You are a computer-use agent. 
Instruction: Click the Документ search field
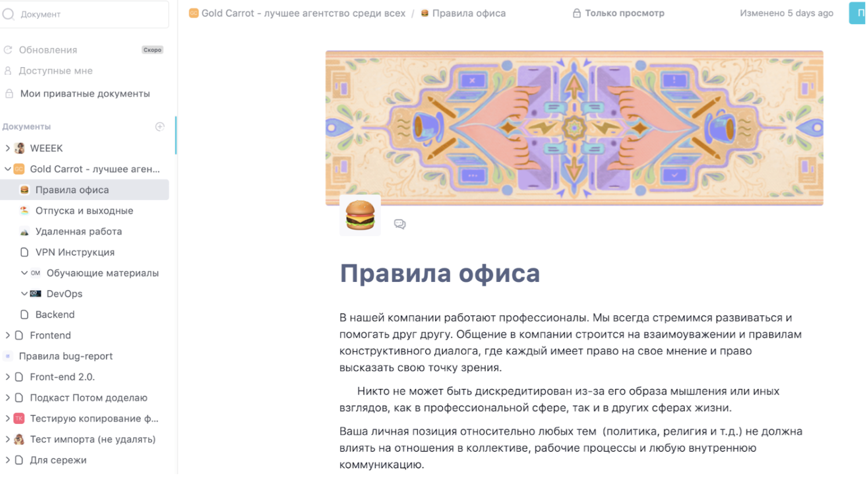coord(87,14)
